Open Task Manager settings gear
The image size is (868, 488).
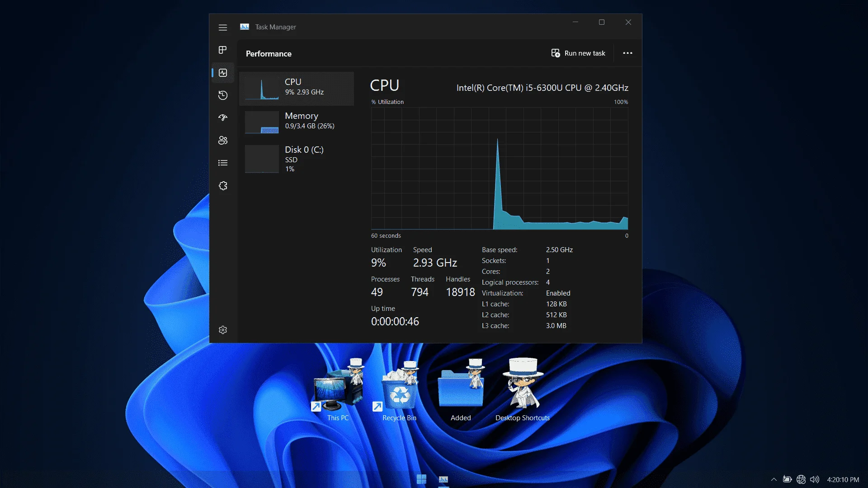pyautogui.click(x=223, y=330)
